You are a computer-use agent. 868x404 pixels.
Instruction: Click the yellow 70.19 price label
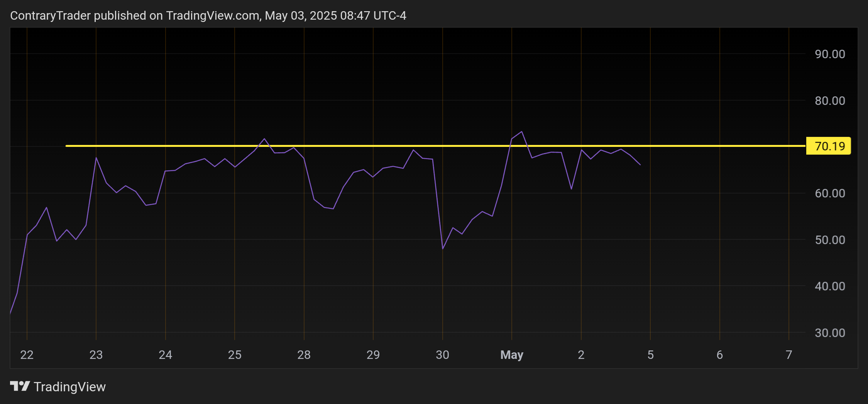click(828, 146)
